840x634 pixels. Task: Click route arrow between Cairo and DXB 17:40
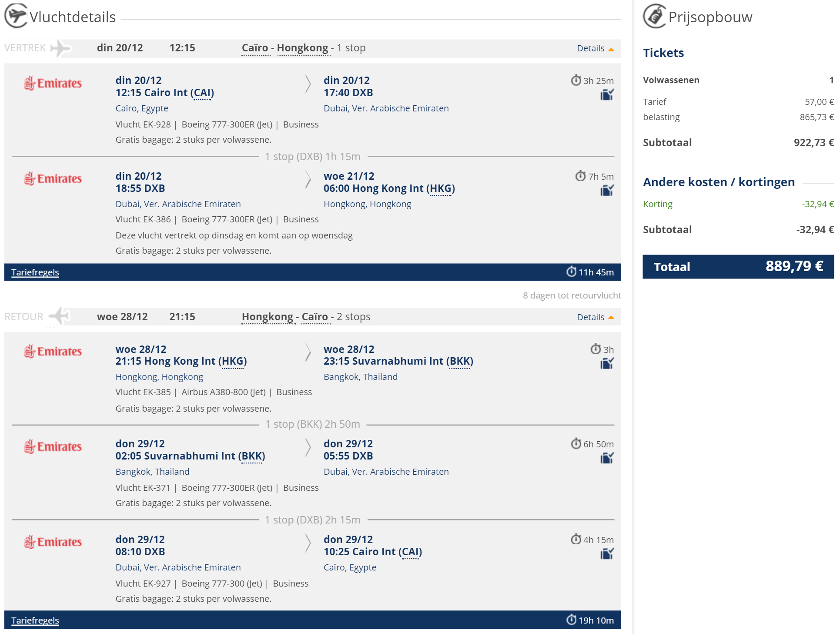(308, 84)
